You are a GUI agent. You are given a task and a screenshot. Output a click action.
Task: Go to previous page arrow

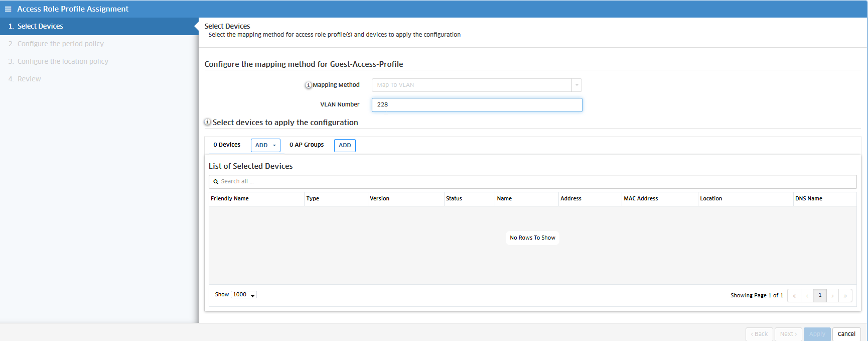pos(807,296)
